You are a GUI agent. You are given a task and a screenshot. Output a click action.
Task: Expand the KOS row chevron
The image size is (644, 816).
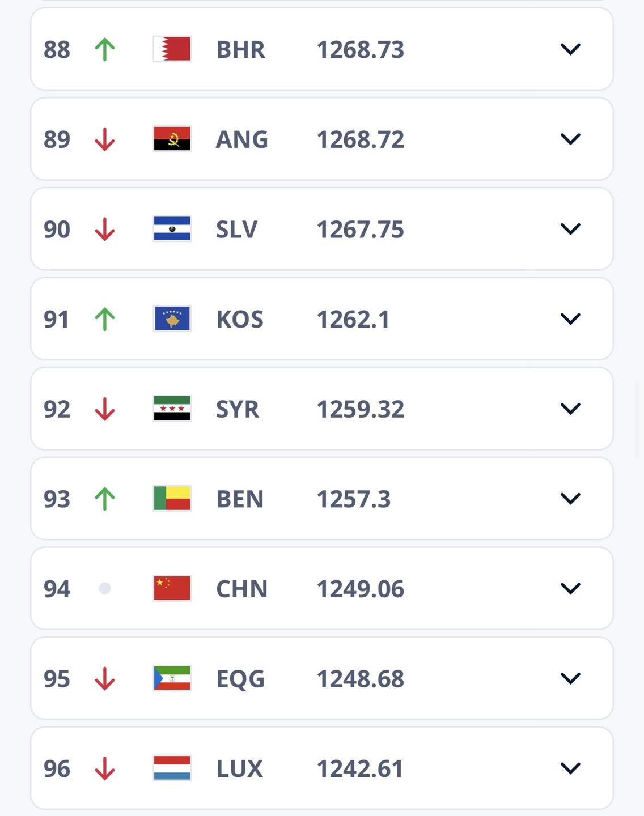[x=570, y=319]
